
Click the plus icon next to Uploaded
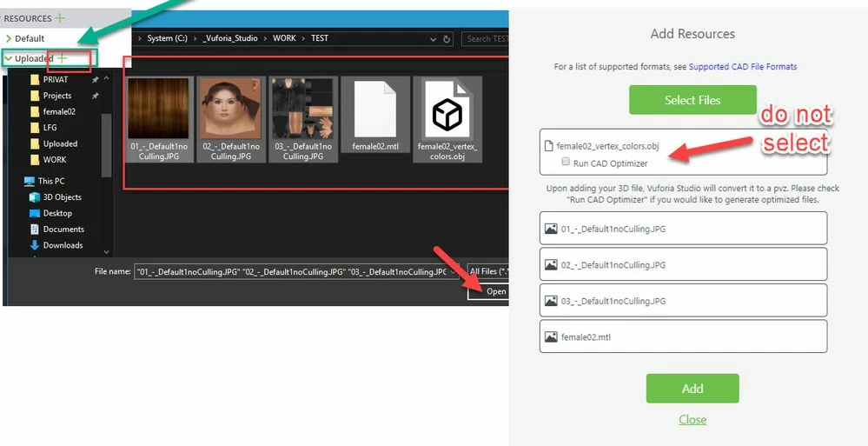(x=62, y=58)
